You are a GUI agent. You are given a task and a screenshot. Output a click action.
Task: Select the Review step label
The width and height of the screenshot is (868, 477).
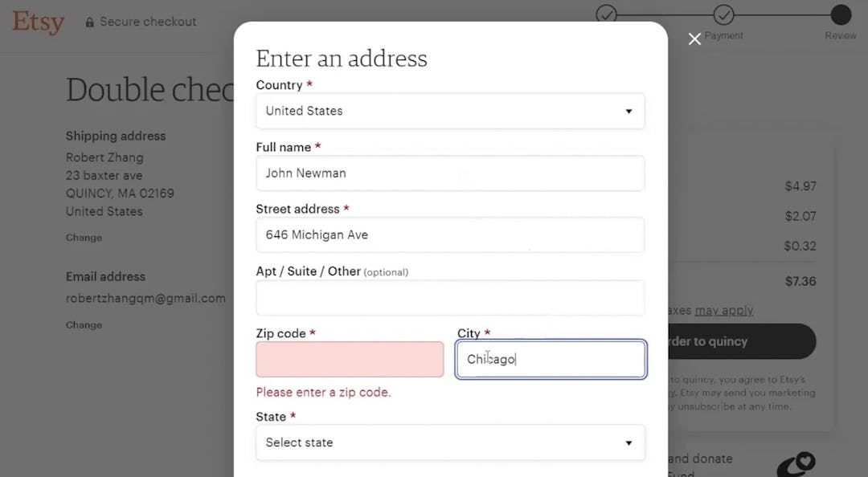coord(841,35)
